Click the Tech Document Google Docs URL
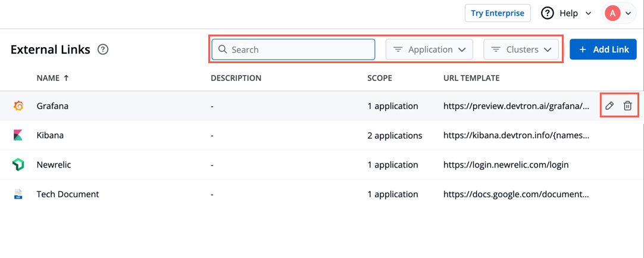This screenshot has height=258, width=644. click(516, 194)
